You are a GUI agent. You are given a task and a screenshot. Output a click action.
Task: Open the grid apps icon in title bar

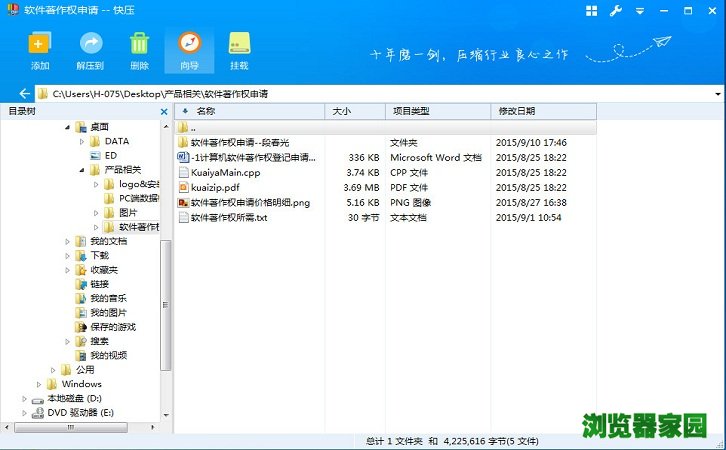592,11
